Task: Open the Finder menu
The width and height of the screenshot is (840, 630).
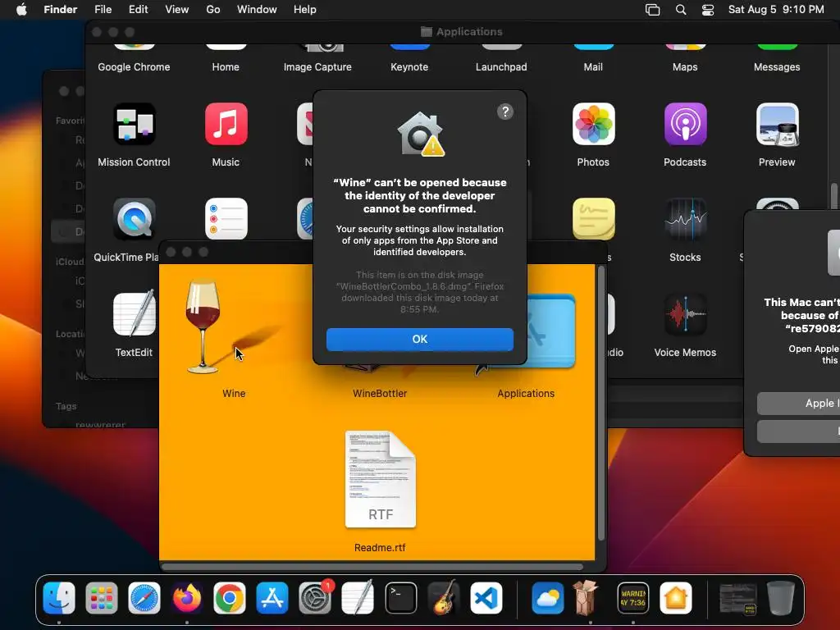Action: tap(61, 10)
